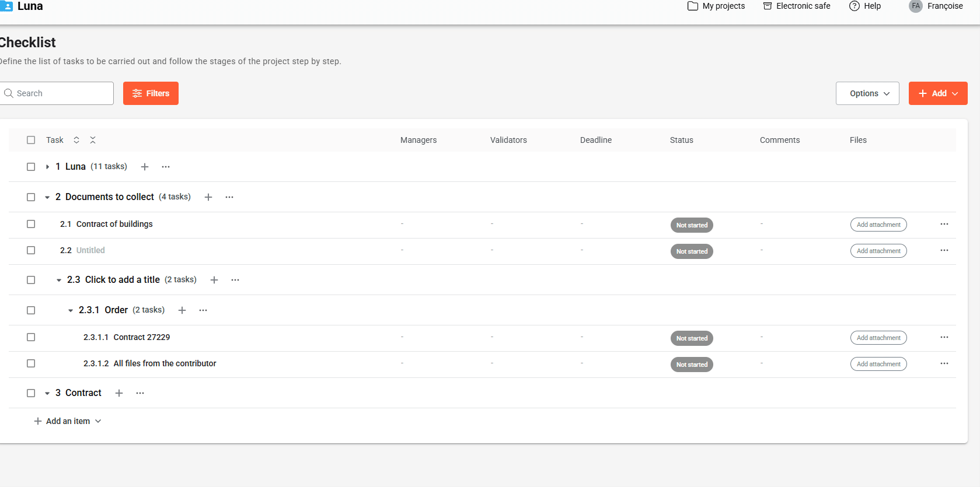The width and height of the screenshot is (980, 487).
Task: Click the plus icon next to Luna section
Action: coord(145,167)
